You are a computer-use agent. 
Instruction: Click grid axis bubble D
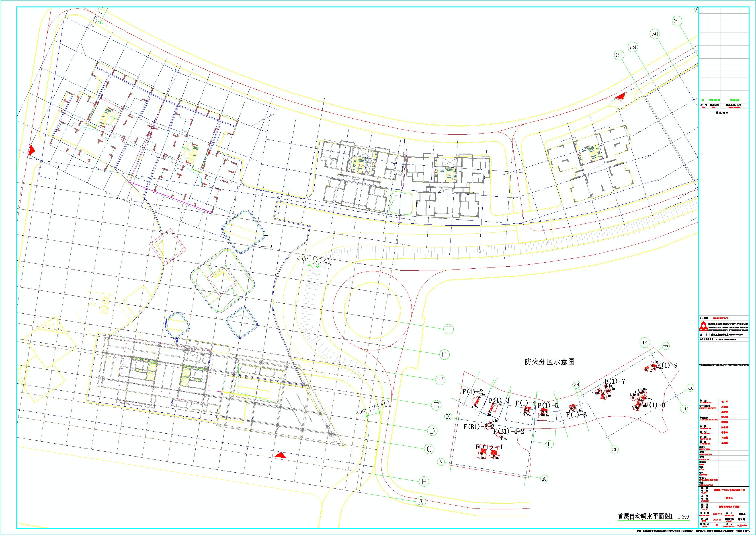click(x=432, y=431)
